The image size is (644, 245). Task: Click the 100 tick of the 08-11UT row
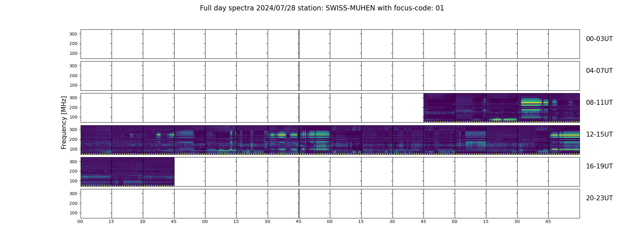pyautogui.click(x=73, y=117)
